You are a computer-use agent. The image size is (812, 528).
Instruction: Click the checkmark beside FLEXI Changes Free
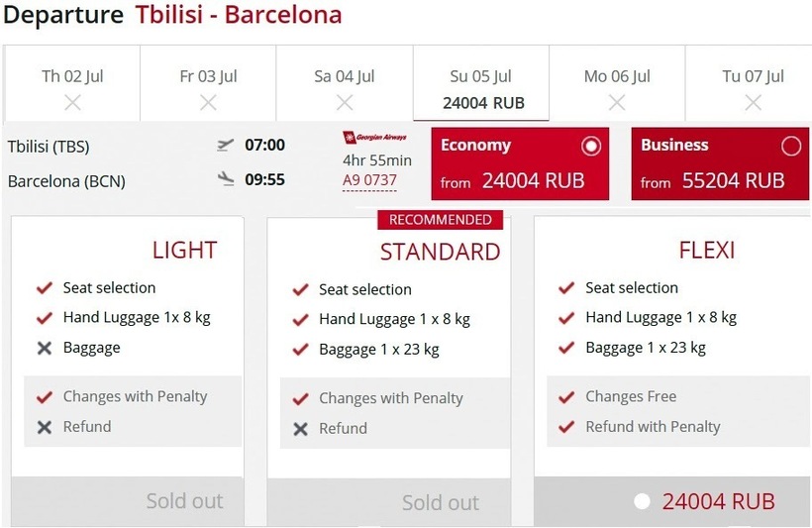coord(566,397)
